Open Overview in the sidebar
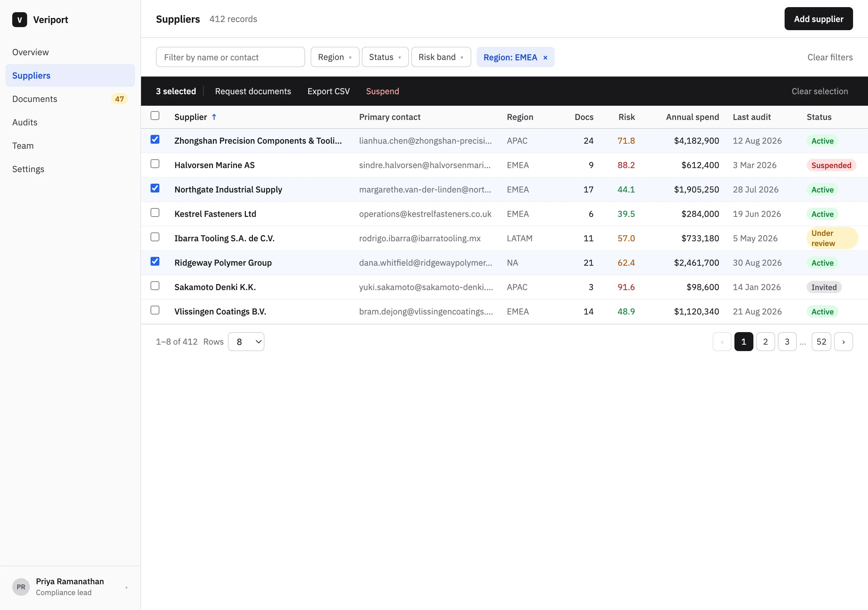 point(70,52)
